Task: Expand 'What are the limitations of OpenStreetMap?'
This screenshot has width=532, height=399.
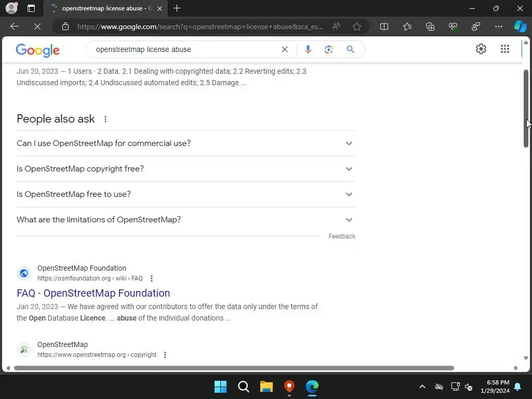Action: point(186,220)
